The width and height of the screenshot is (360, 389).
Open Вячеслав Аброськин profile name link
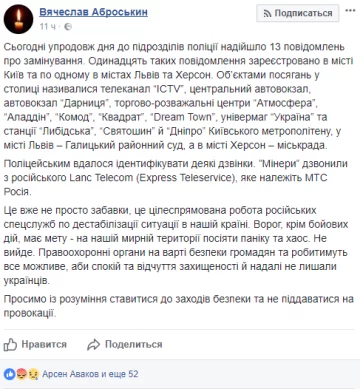93,12
